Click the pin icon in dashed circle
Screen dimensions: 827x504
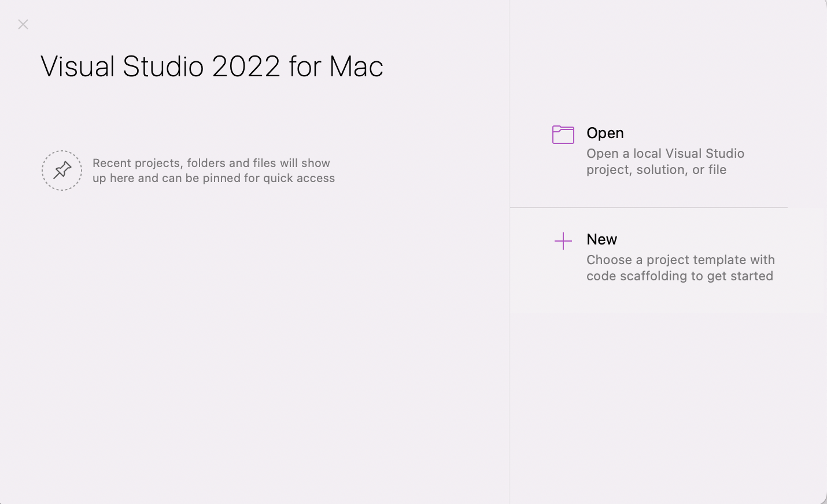pyautogui.click(x=62, y=171)
